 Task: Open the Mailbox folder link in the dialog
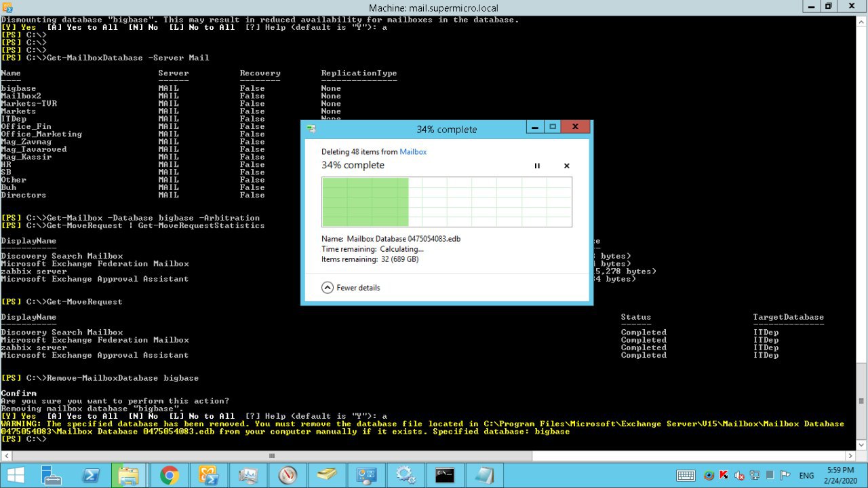pos(413,152)
